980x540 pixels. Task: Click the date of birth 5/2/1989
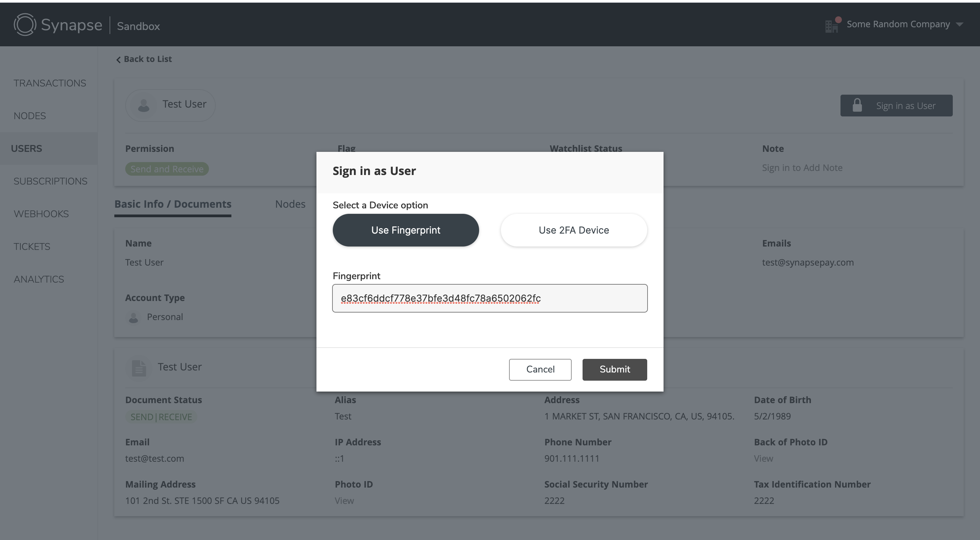point(772,416)
